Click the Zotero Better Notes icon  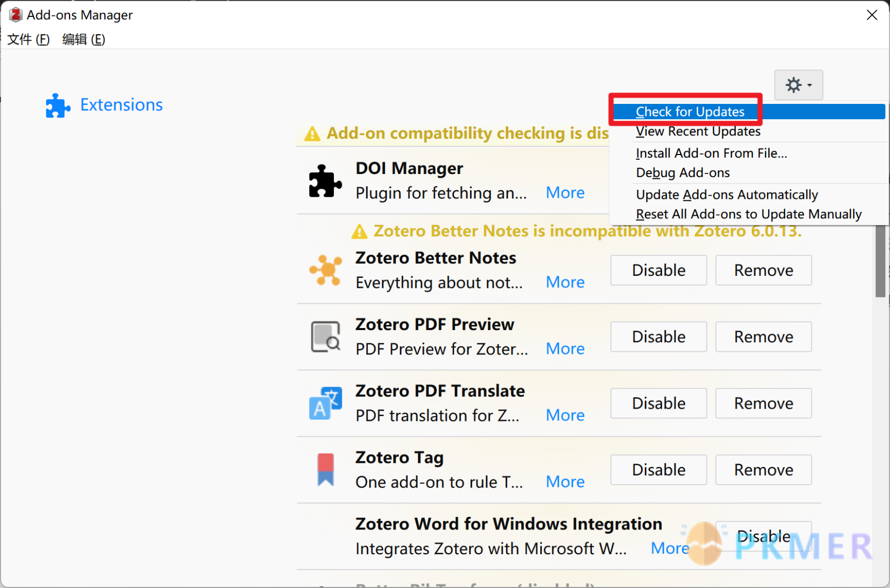(x=325, y=270)
